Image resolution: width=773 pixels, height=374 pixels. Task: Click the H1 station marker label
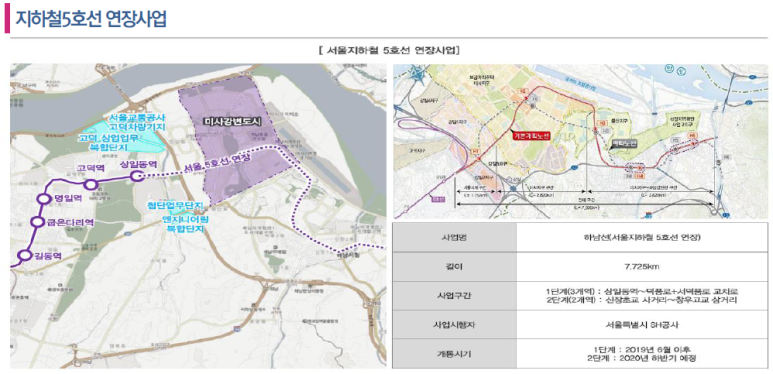(x=476, y=151)
